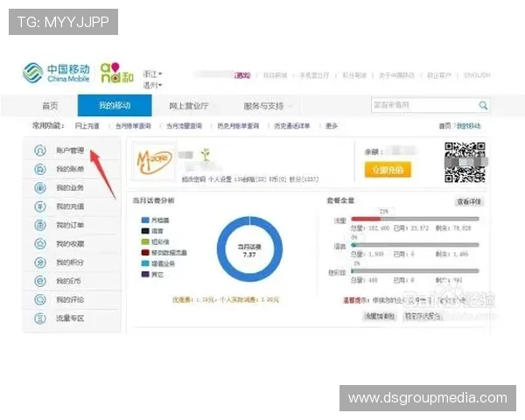Select the 我的移动 tab
Viewport: 525px width, 420px height.
115,106
